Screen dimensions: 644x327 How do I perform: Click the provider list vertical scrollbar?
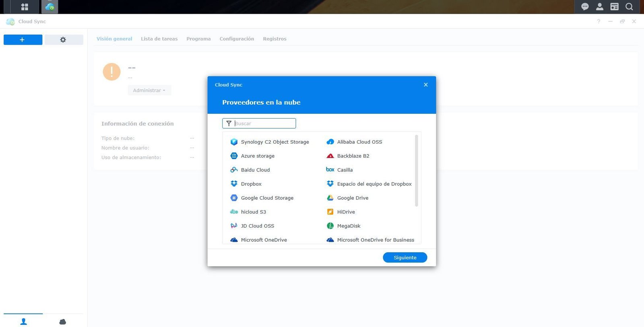pyautogui.click(x=416, y=171)
